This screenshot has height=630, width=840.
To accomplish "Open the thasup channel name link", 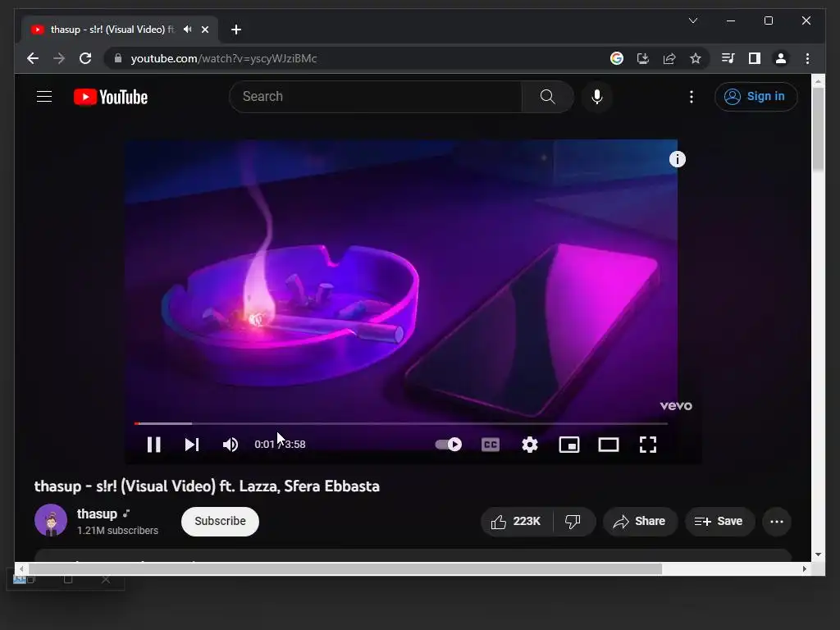I will tap(97, 514).
